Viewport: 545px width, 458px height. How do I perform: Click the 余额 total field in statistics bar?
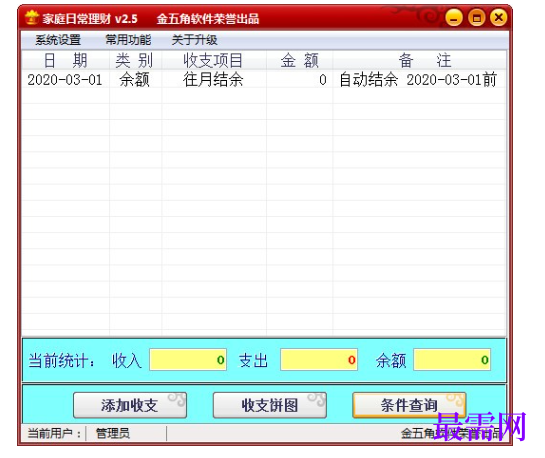[452, 360]
